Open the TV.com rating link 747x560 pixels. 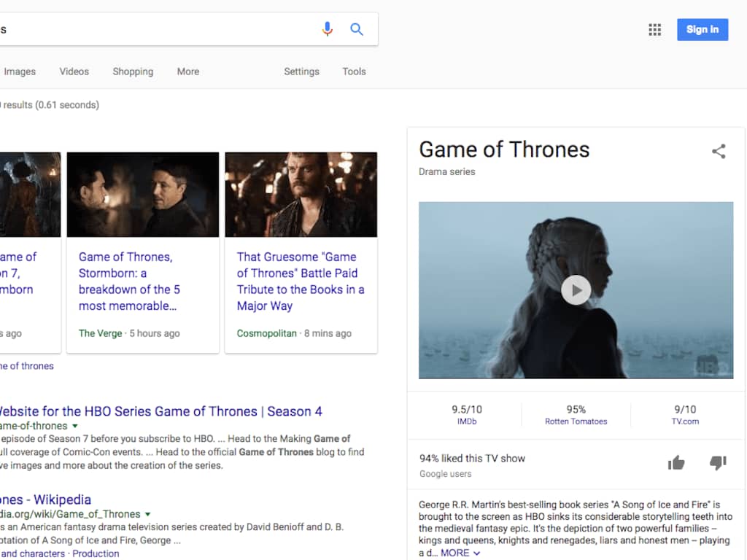685,421
